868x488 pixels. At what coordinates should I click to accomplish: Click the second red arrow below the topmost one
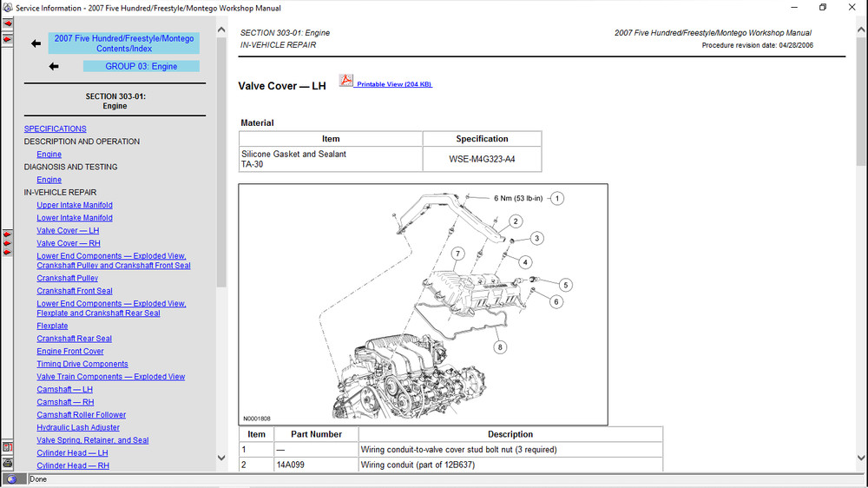(7, 39)
